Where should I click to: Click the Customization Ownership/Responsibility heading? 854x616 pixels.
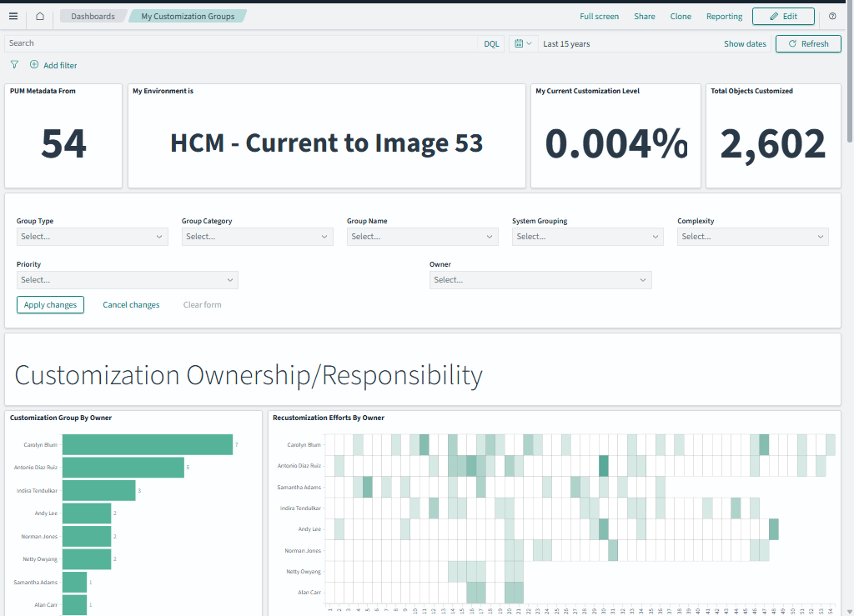point(249,375)
